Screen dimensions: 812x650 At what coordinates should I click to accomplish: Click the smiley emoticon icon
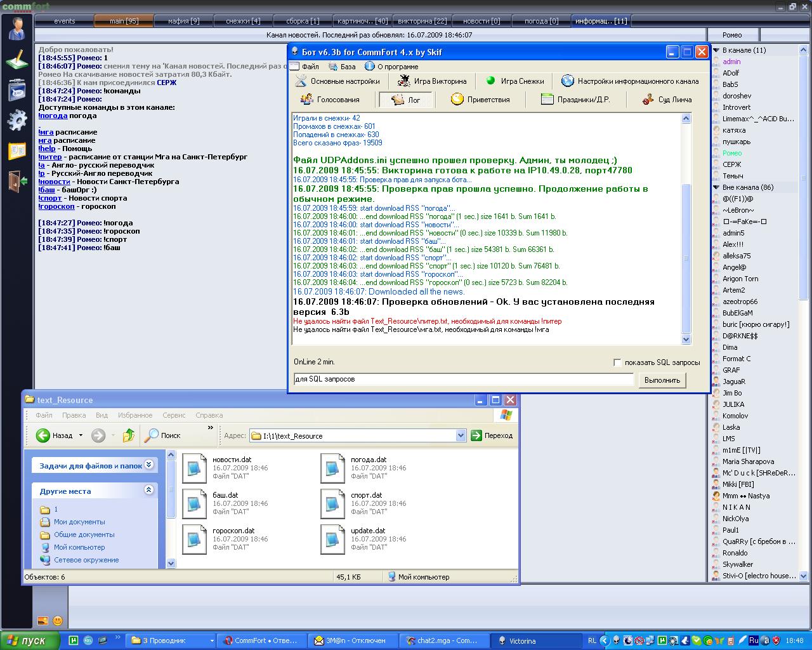coord(57,620)
